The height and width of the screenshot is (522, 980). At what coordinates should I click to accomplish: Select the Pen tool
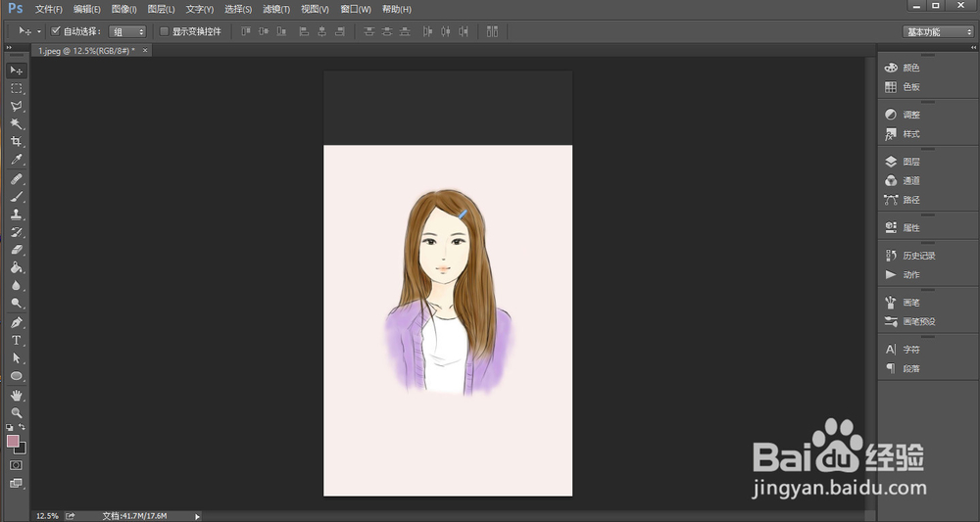tap(17, 322)
